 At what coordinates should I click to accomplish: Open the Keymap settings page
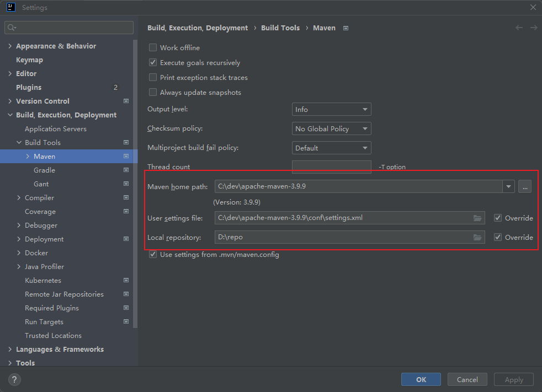[29, 60]
